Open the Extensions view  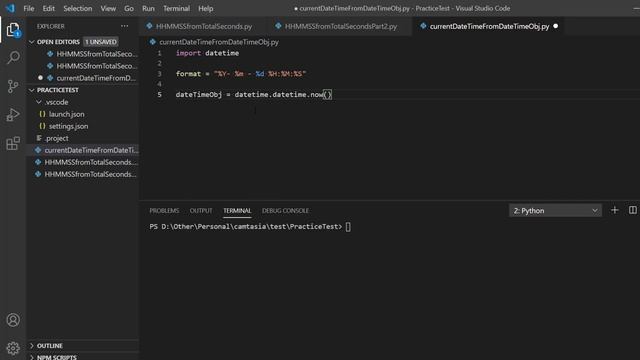13,143
